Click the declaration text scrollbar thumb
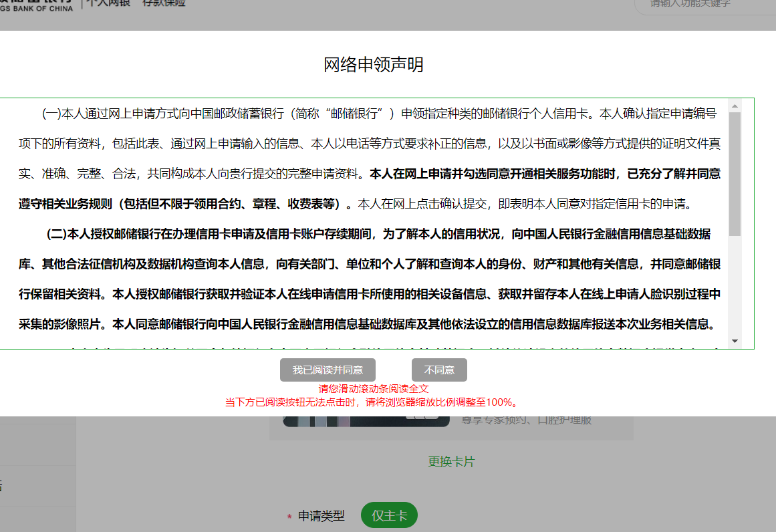776x532 pixels. click(x=735, y=174)
